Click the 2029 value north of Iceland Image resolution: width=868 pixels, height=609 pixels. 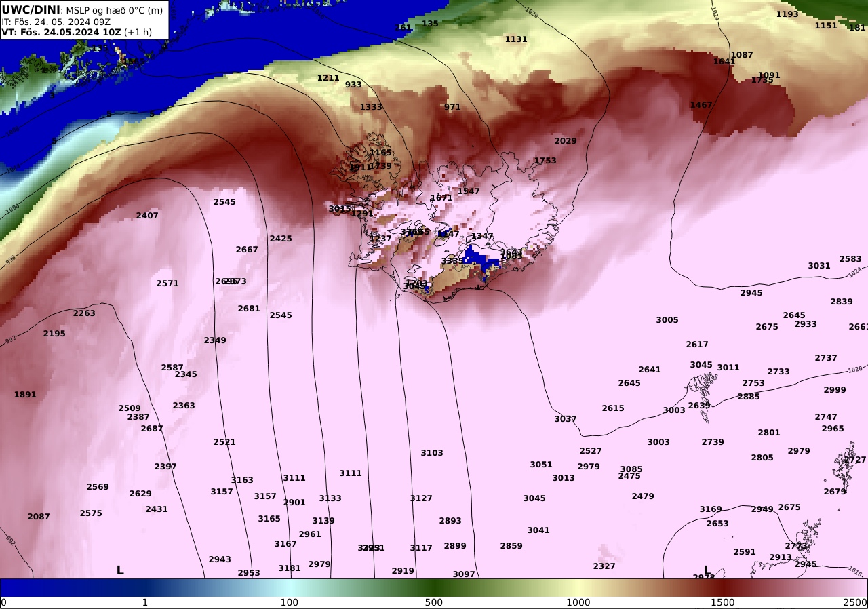pyautogui.click(x=566, y=141)
